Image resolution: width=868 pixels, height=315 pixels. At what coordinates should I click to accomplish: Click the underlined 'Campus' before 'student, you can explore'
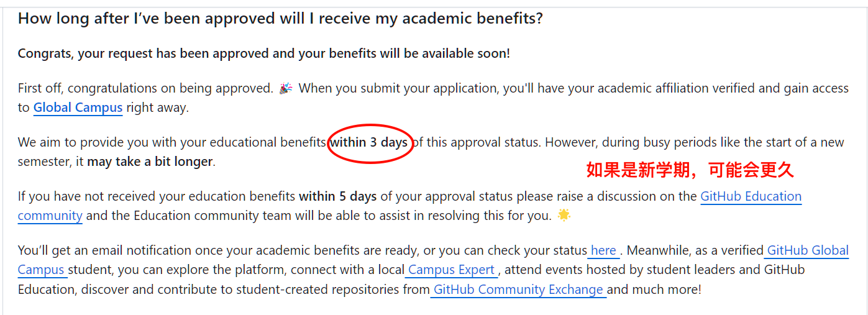[42, 270]
